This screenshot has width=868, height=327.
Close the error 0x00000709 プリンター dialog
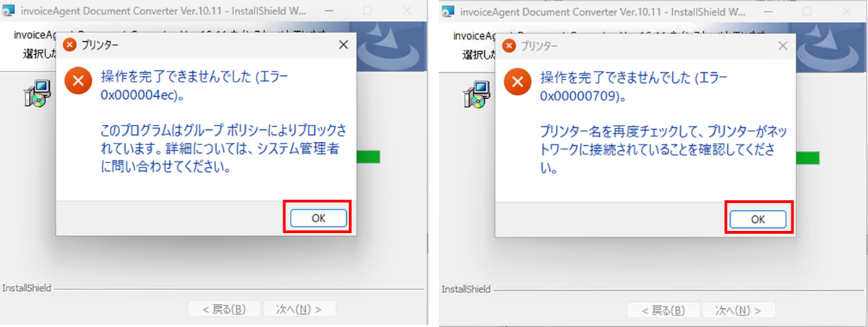pyautogui.click(x=782, y=45)
